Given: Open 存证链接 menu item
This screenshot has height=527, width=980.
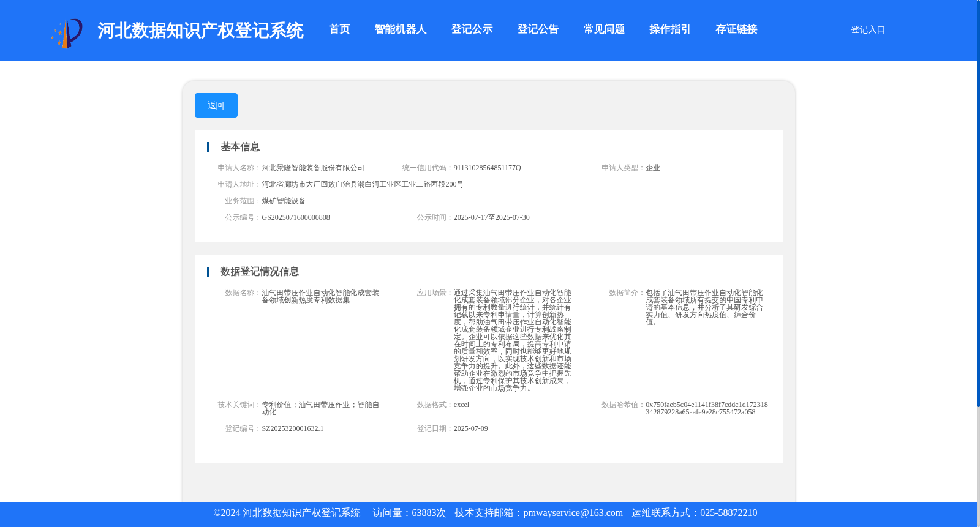Looking at the screenshot, I should click(x=736, y=29).
